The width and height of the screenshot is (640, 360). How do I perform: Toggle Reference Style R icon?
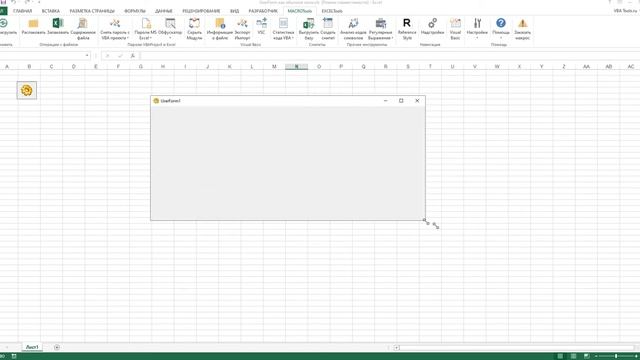tap(407, 23)
